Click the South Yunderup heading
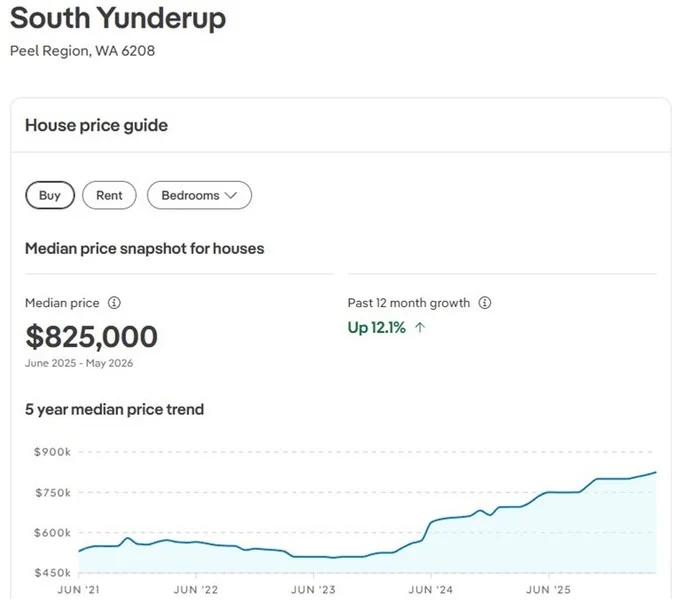 [x=118, y=18]
